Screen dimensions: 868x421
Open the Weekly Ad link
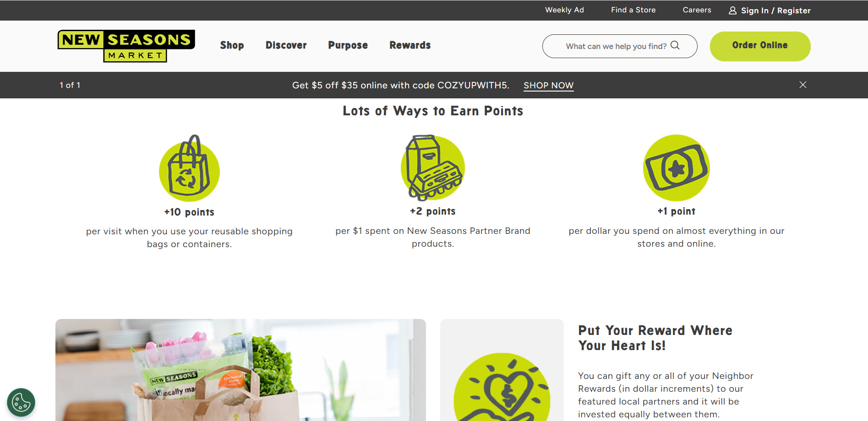(x=564, y=10)
